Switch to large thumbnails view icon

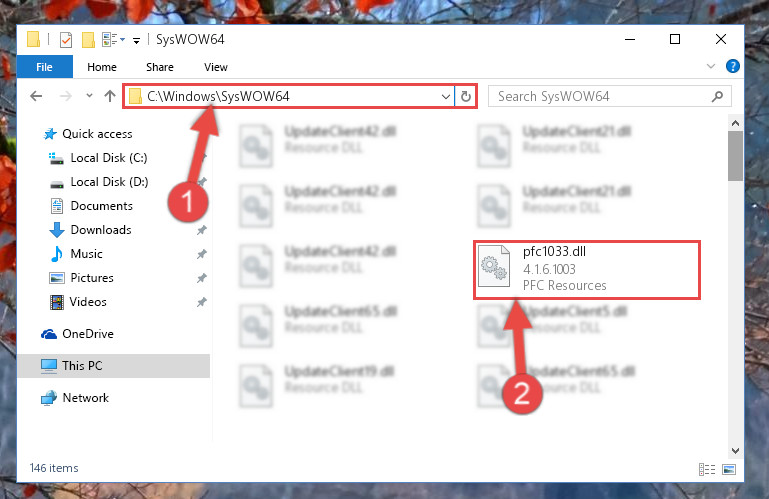729,470
